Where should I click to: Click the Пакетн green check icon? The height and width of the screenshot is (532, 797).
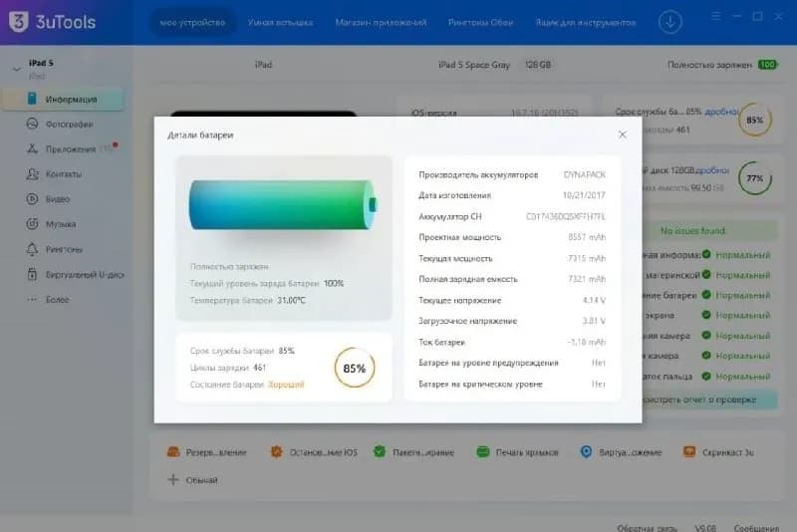click(x=380, y=451)
